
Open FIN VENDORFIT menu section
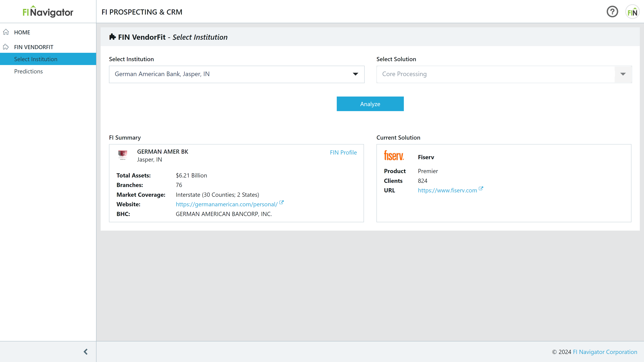coord(34,47)
